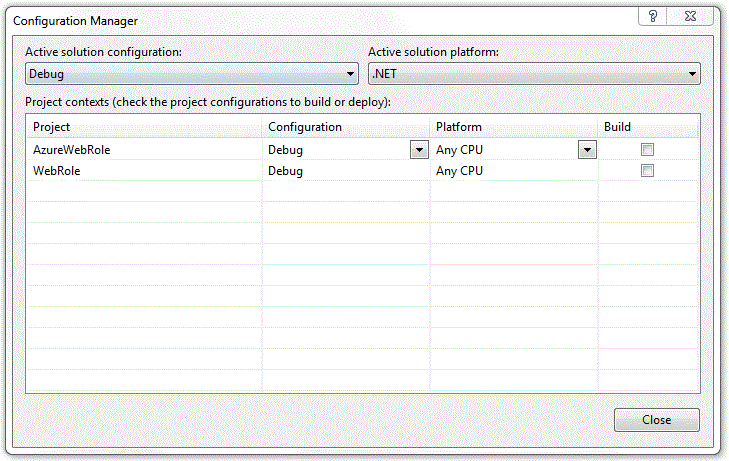Open AzureWebRole's Configuration dropdown arrow
This screenshot has height=461, width=729.
tap(419, 150)
